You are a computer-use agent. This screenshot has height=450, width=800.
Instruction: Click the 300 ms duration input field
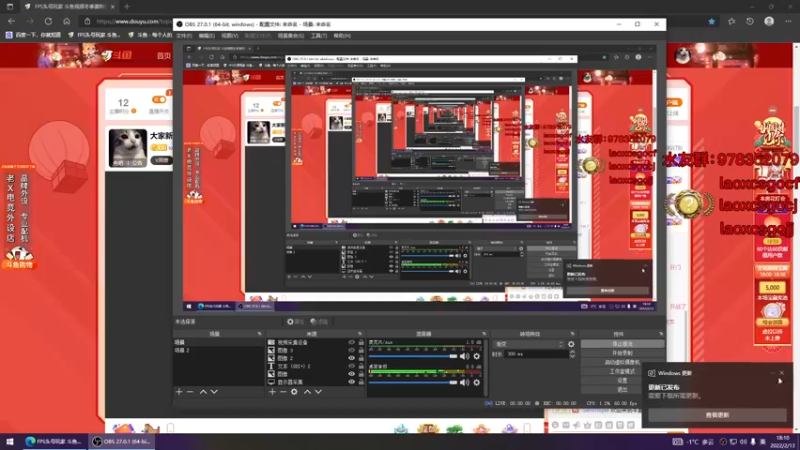[536, 354]
